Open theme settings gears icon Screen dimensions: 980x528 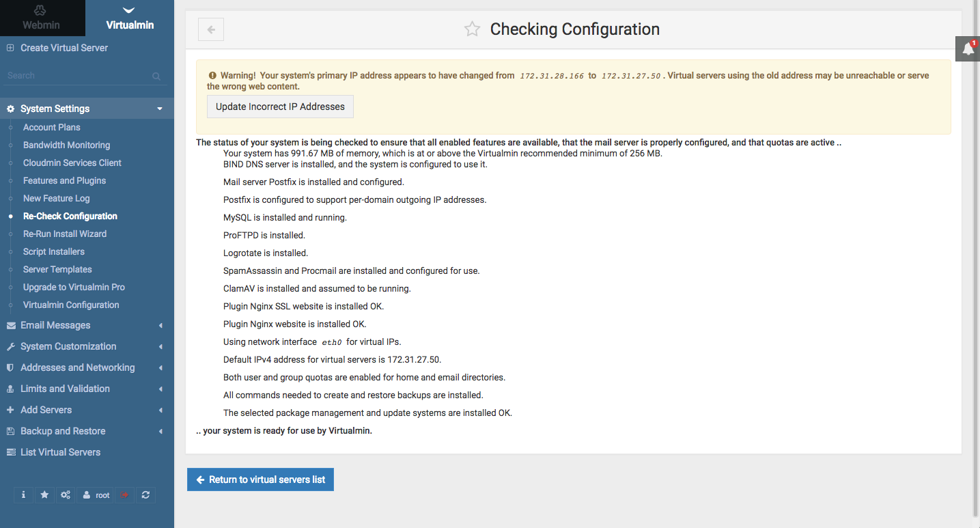pos(65,495)
